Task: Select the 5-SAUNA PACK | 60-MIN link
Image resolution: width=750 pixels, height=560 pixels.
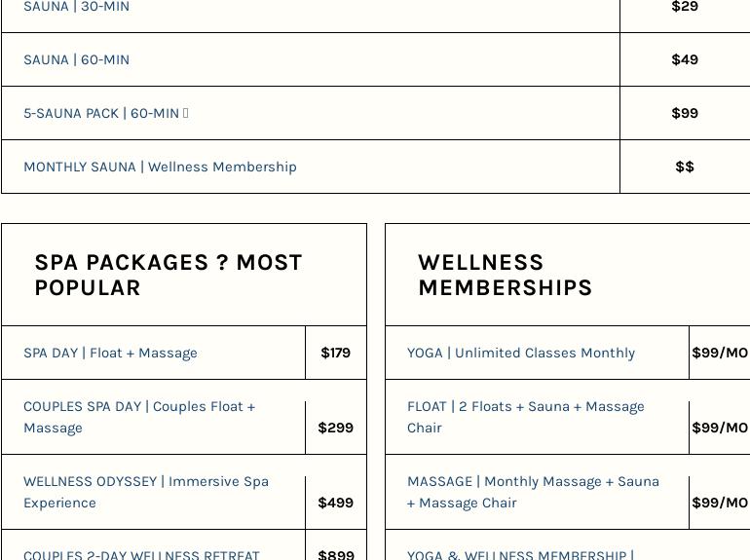Action: 100,113
